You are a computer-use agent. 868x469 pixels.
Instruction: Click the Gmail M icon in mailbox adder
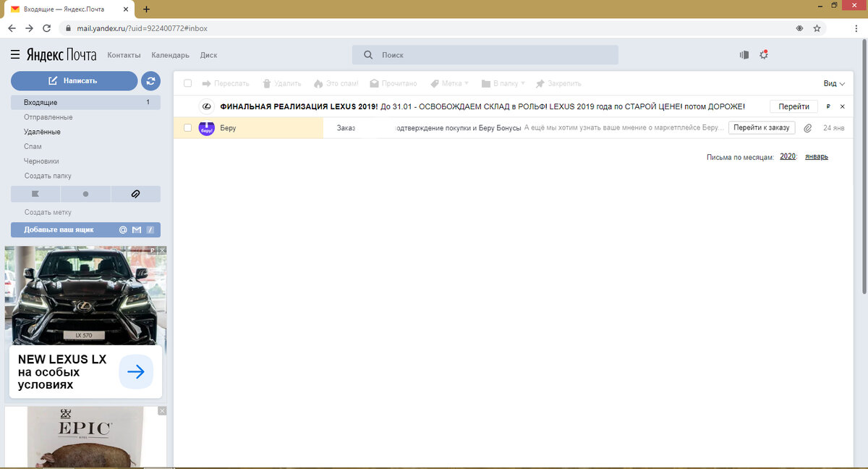pos(137,230)
